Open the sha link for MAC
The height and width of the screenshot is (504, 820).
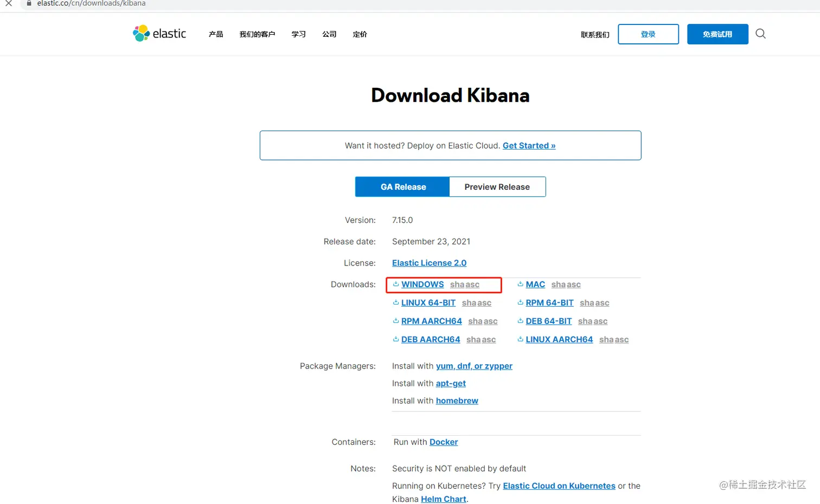(x=559, y=285)
